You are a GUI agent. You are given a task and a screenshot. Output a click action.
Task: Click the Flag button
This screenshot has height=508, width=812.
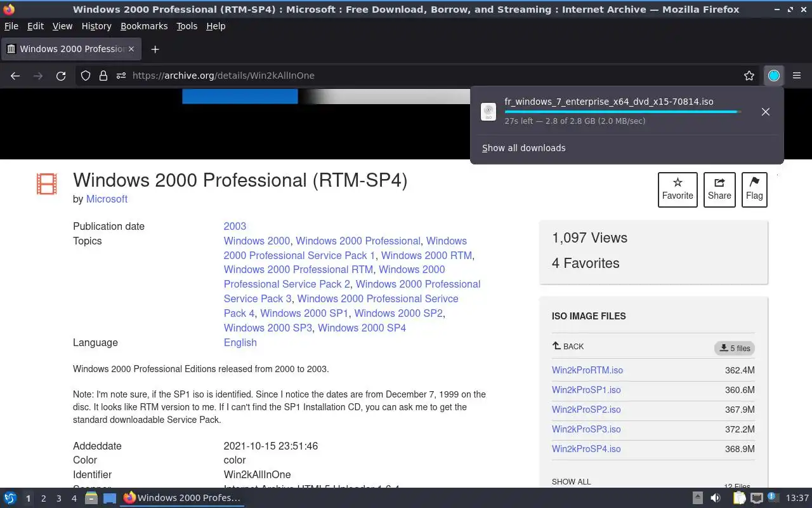(x=754, y=189)
